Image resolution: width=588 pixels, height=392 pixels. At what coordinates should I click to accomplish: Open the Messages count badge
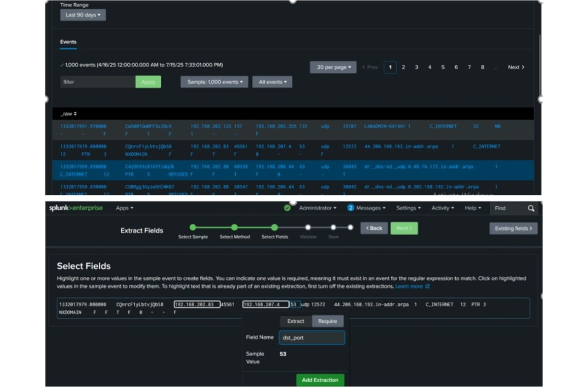click(x=351, y=208)
